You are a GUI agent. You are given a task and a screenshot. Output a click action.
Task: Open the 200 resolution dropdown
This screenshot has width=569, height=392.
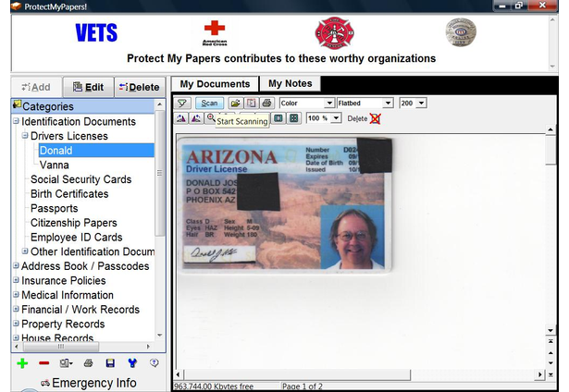pyautogui.click(x=421, y=104)
